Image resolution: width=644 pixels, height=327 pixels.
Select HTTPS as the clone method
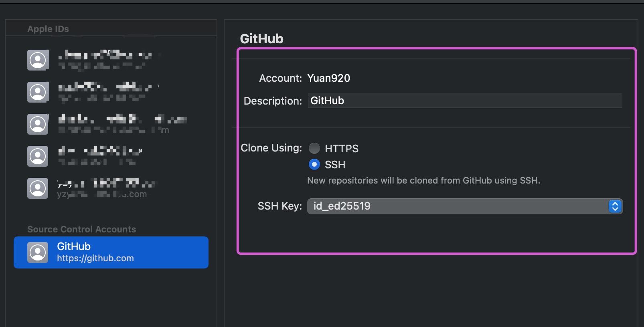314,148
